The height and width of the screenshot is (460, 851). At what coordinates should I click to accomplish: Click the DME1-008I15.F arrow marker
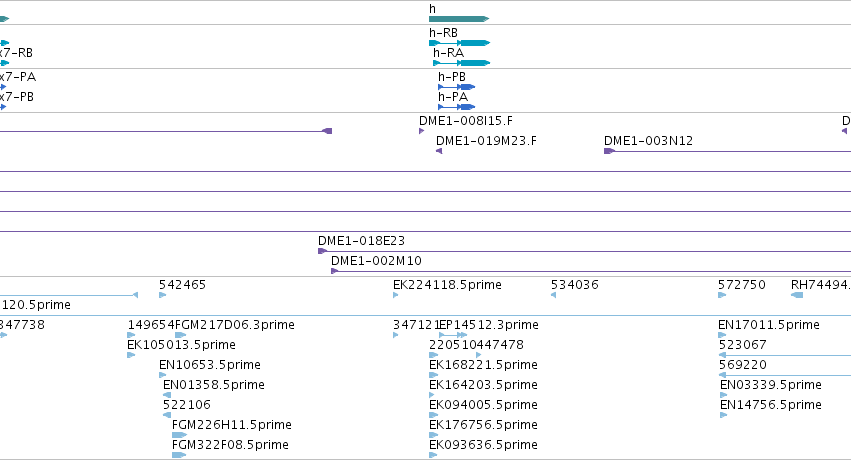(422, 131)
